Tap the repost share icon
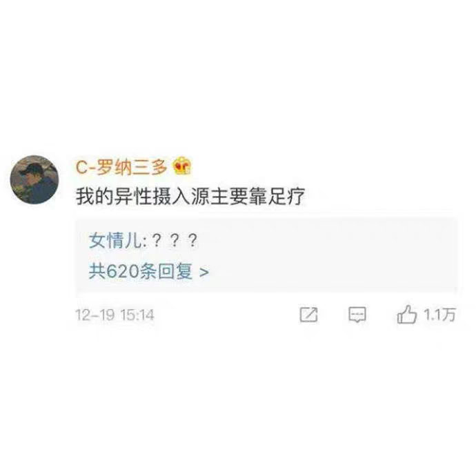Viewport: 476px width, 476px height. coord(308,315)
